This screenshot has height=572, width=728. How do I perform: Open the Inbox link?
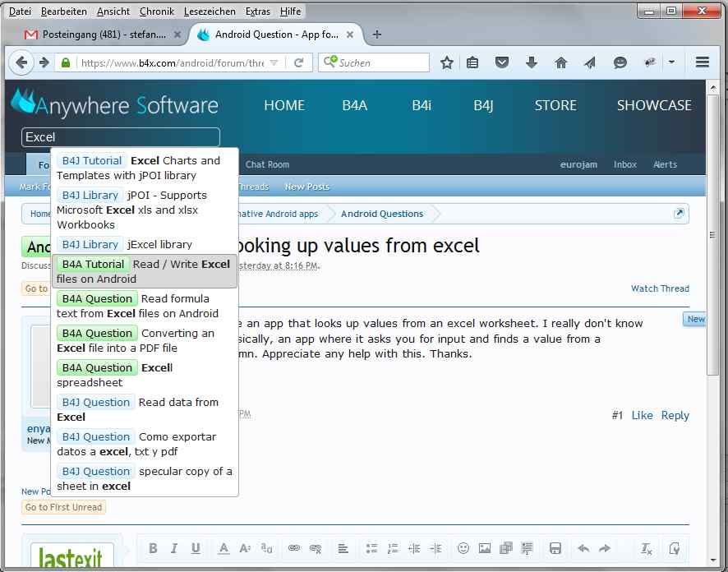pos(625,164)
